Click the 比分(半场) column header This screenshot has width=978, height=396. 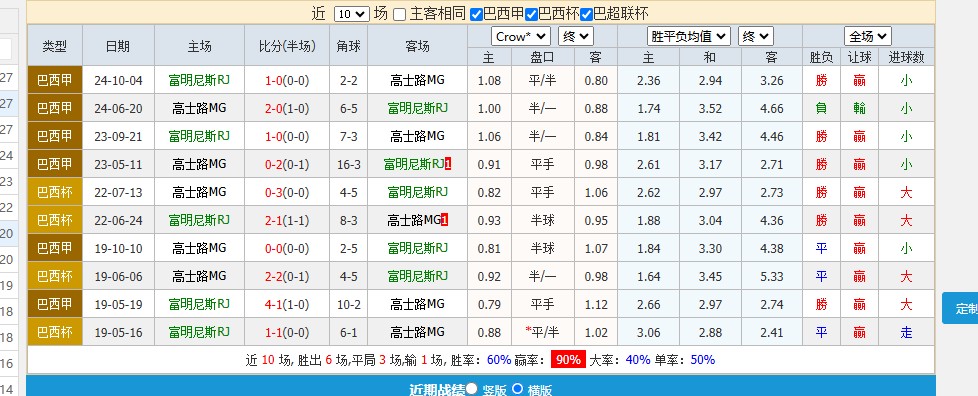pos(287,46)
